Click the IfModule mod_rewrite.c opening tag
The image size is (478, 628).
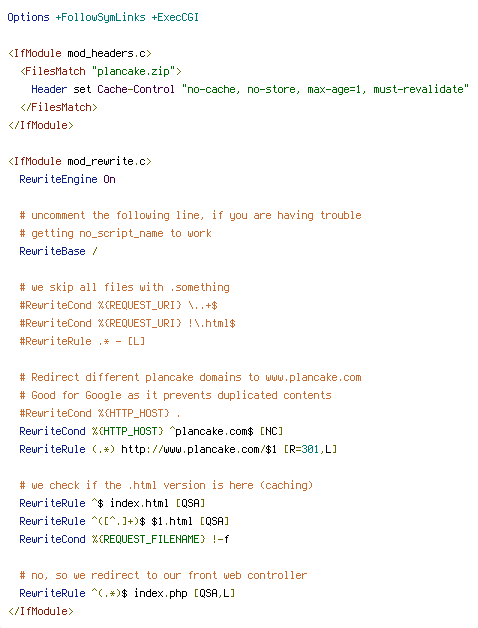tap(80, 161)
